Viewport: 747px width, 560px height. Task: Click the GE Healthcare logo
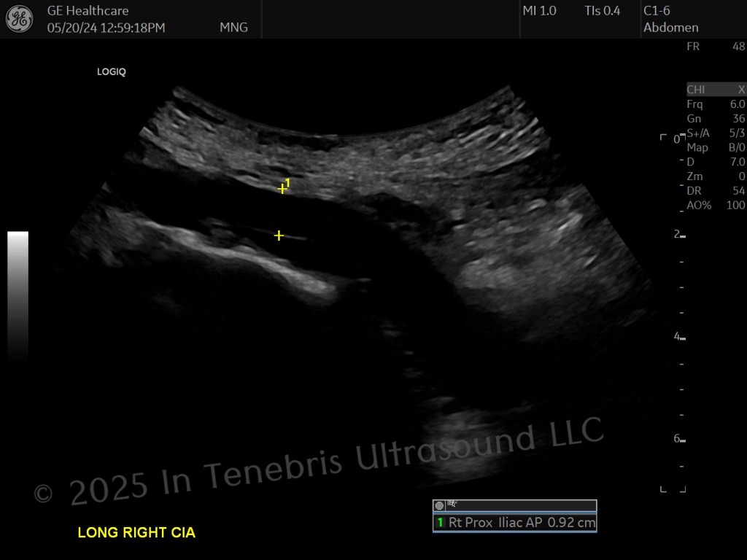click(x=20, y=19)
